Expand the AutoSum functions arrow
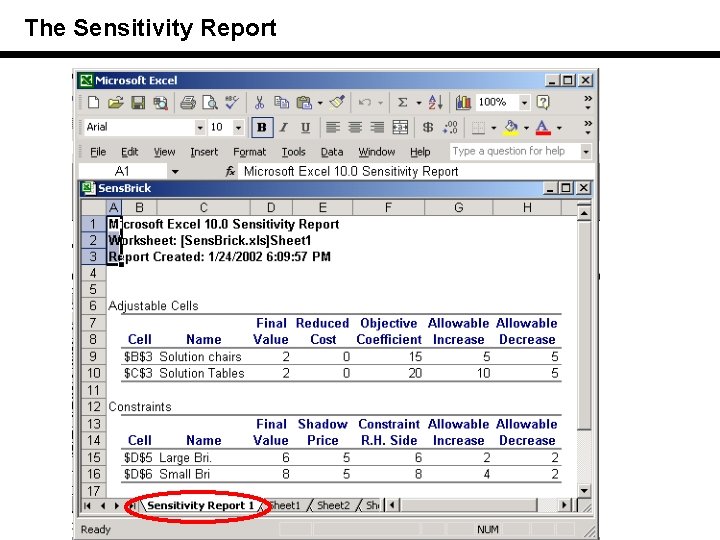 418,103
